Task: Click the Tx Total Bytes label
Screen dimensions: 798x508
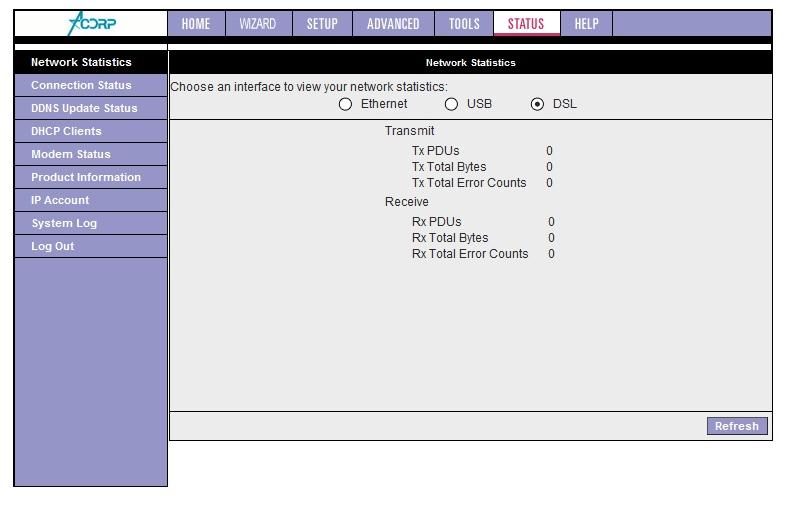Action: [x=449, y=166]
